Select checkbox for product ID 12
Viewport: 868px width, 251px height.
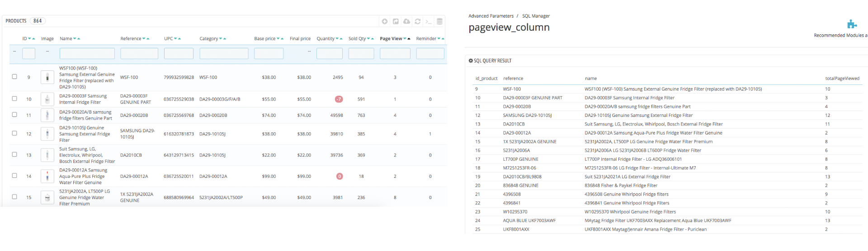pos(14,133)
